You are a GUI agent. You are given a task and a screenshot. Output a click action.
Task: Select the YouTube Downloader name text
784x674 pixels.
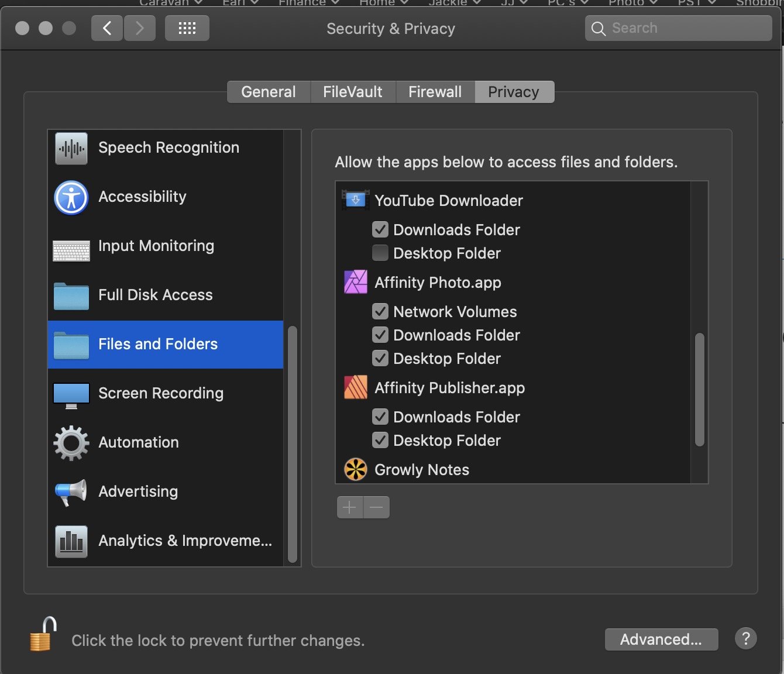click(x=449, y=200)
